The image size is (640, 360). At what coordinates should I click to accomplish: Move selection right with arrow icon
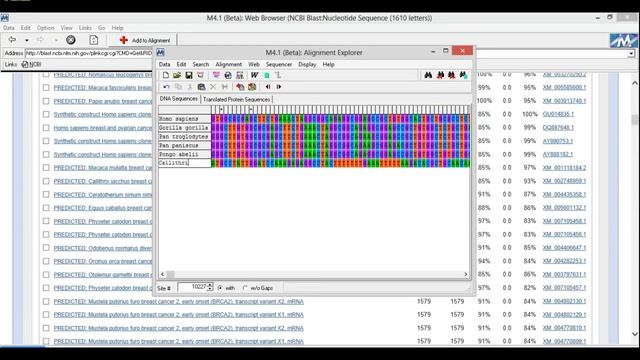[x=279, y=87]
